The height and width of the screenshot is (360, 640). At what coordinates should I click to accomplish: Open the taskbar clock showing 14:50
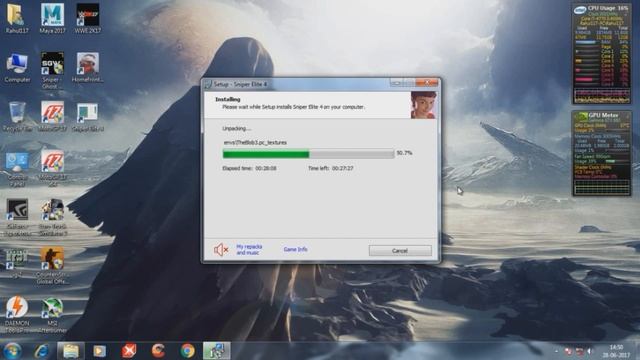pyautogui.click(x=616, y=351)
